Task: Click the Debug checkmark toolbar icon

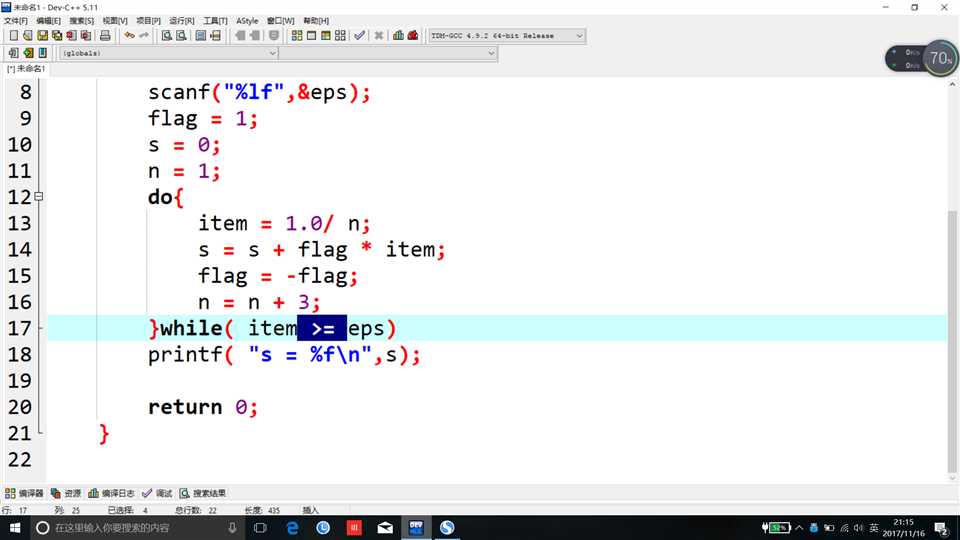Action: tap(359, 36)
